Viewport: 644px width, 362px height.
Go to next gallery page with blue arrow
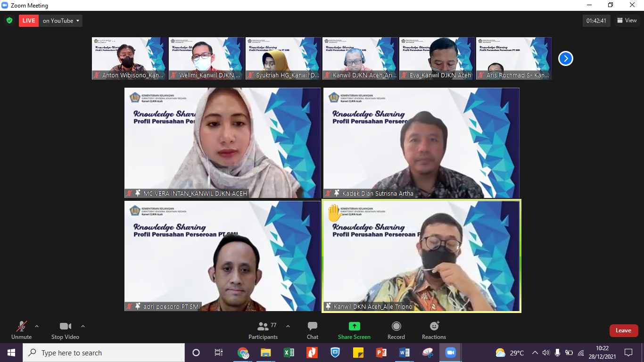click(x=565, y=58)
